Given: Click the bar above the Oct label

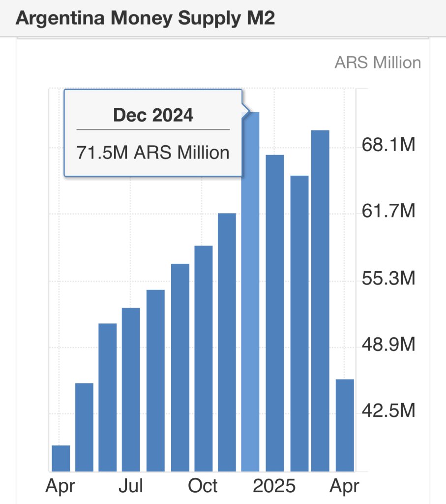Looking at the screenshot, I should pos(204,358).
